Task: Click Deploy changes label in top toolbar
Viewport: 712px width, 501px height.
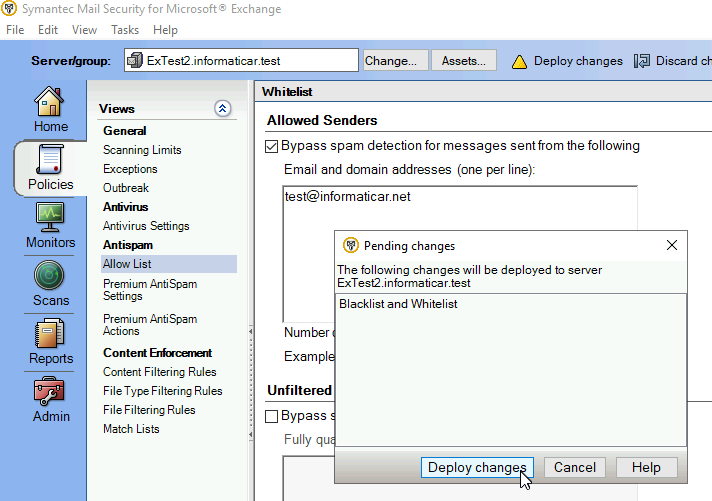Action: (x=578, y=61)
